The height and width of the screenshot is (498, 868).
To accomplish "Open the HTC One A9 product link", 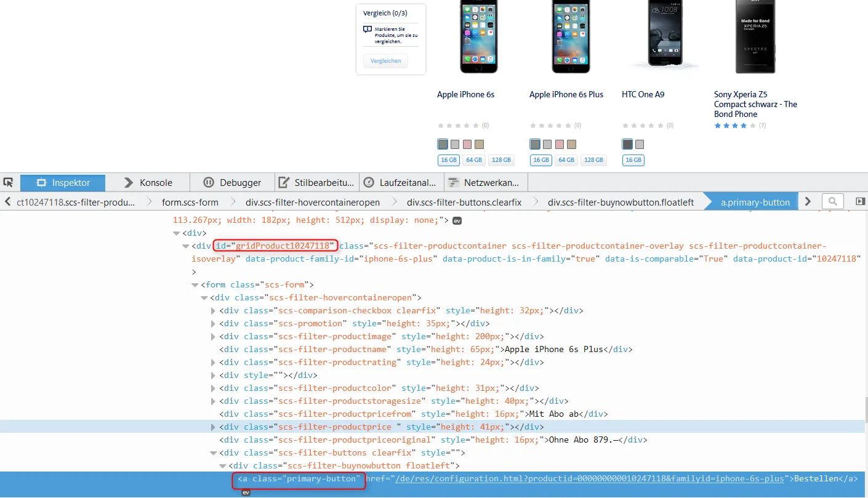I will pos(643,94).
